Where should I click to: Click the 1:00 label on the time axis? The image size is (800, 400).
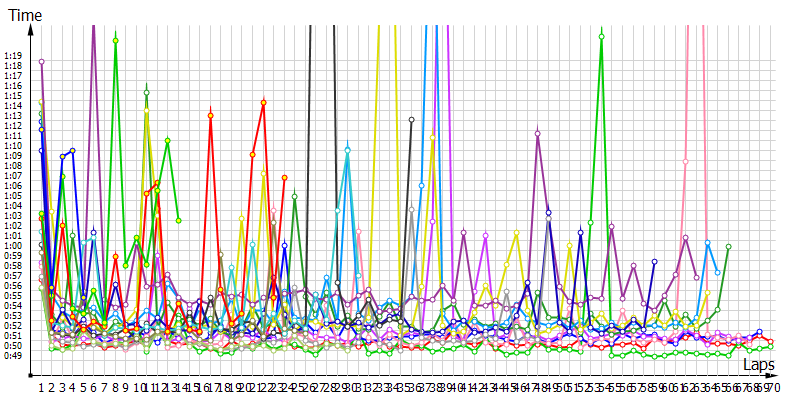tap(13, 245)
